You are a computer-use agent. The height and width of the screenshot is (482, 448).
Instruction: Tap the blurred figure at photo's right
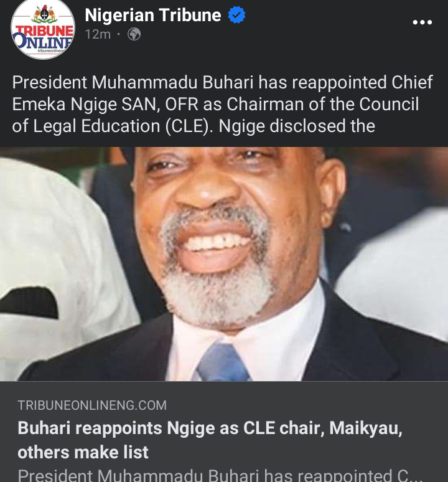(x=396, y=270)
